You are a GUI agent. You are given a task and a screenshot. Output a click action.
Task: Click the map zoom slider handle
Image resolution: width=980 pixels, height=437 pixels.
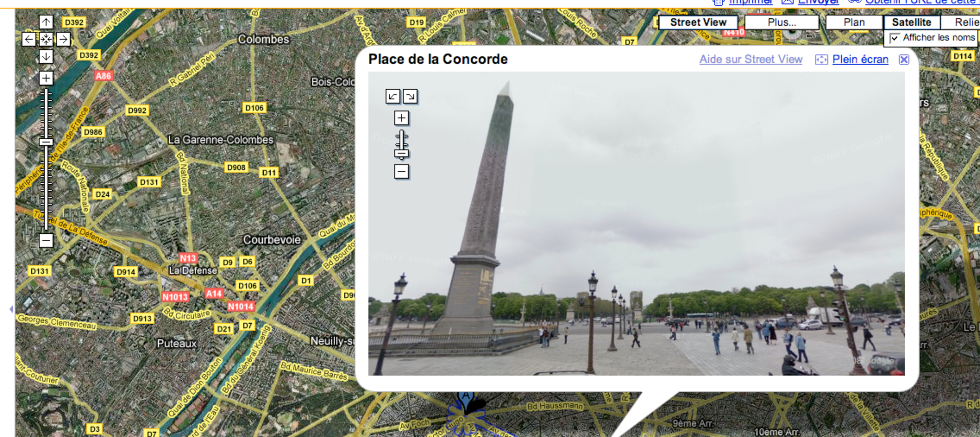[46, 142]
